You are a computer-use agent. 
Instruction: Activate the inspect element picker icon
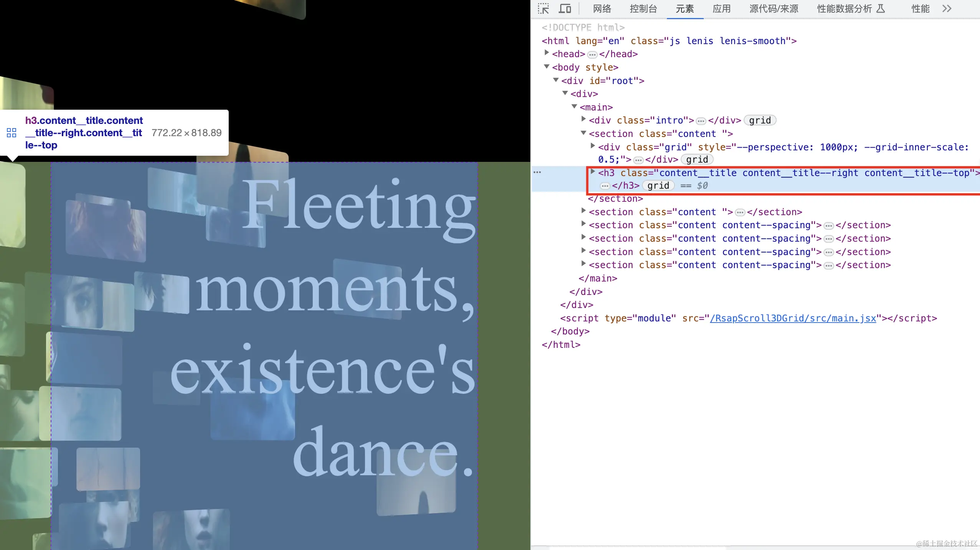pyautogui.click(x=543, y=8)
